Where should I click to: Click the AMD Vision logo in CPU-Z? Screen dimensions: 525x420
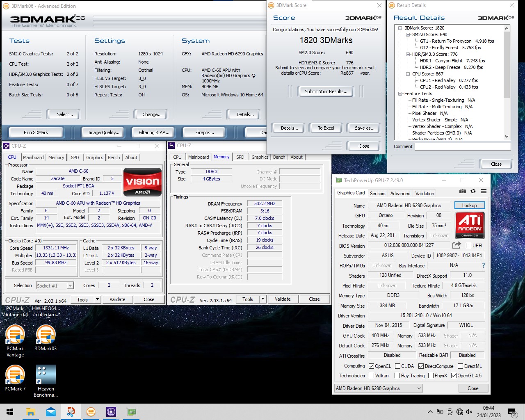tap(142, 182)
